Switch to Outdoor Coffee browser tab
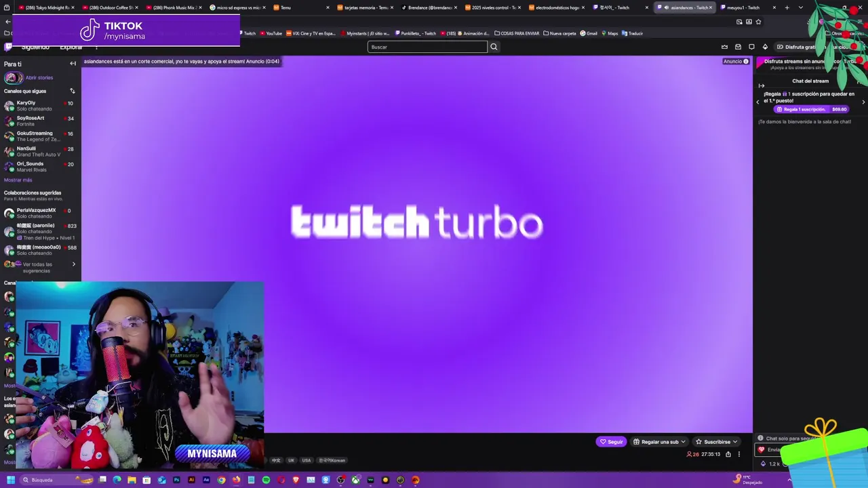868x488 pixels. [x=110, y=7]
